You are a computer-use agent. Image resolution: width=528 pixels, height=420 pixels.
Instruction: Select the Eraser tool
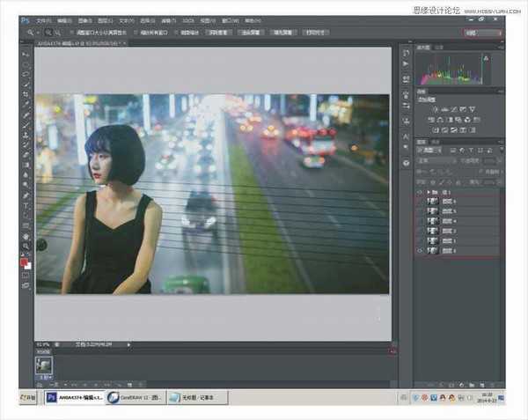point(26,155)
